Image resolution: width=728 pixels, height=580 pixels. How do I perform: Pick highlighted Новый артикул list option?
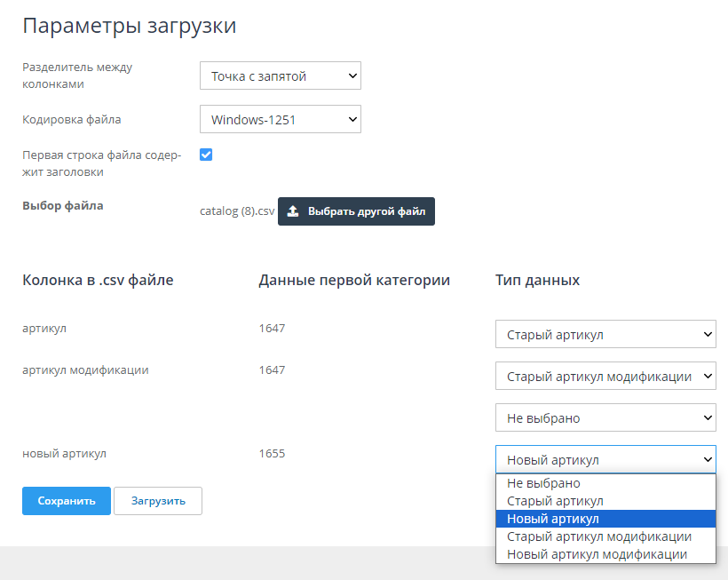(x=553, y=519)
